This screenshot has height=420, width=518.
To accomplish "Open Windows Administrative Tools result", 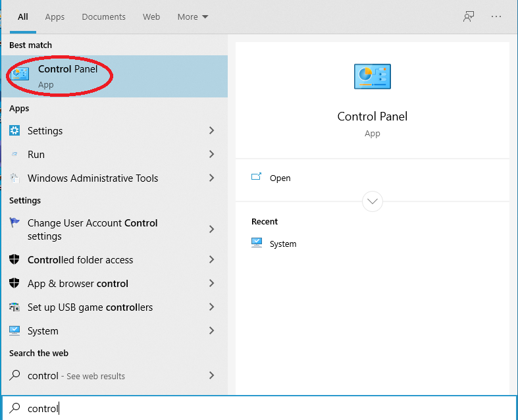I will 115,178.
